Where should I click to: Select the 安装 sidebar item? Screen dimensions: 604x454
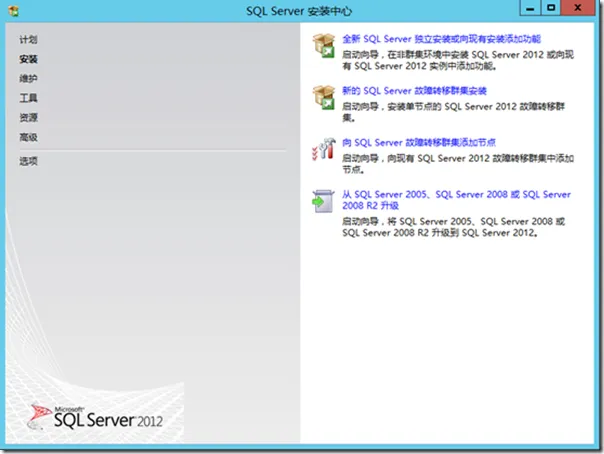pos(28,59)
